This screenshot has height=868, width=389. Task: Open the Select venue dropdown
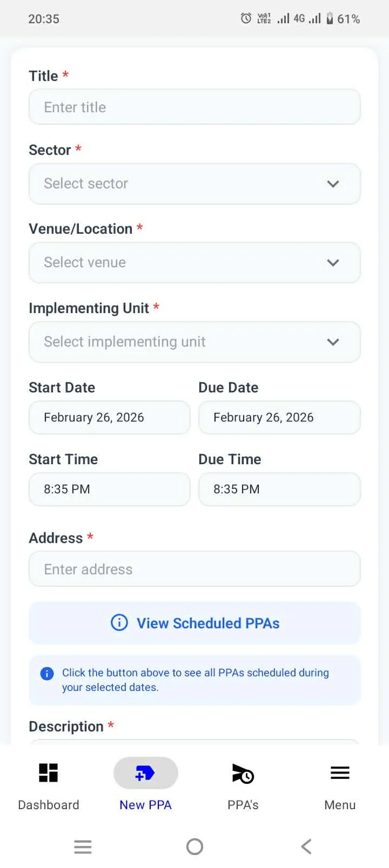click(x=194, y=262)
